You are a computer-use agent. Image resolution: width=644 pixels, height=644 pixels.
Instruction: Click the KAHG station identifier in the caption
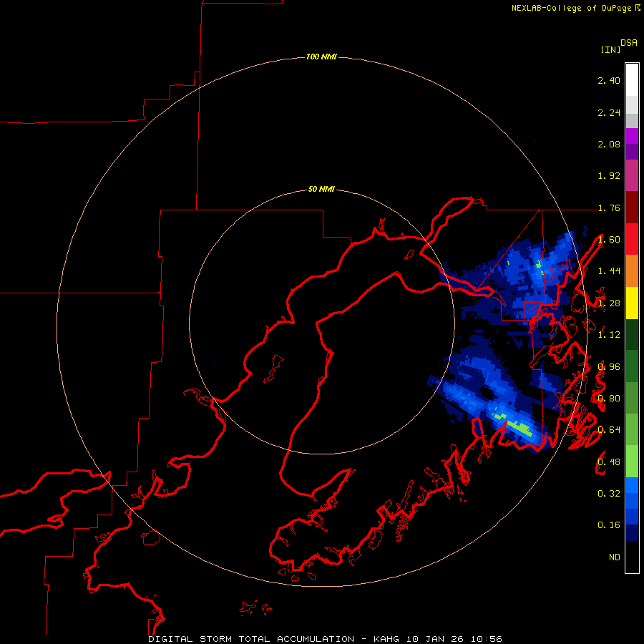[x=386, y=639]
